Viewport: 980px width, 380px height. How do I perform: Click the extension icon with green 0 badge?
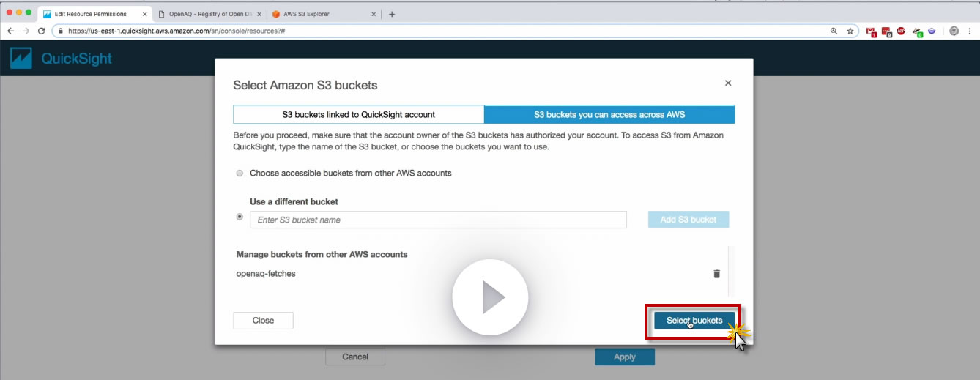coord(917,31)
